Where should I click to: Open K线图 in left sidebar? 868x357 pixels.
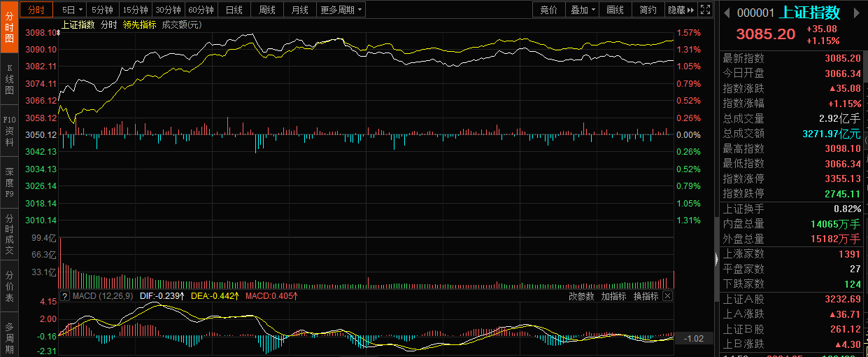[9, 79]
